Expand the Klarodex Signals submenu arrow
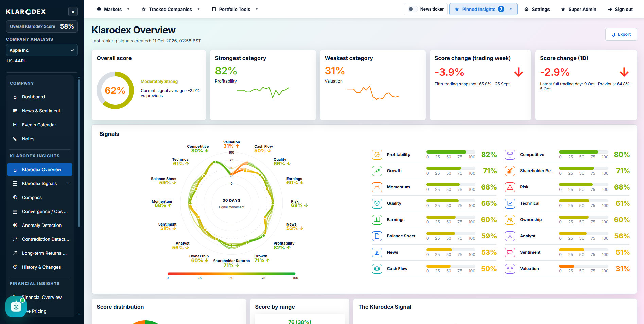This screenshot has height=324, width=644. (68, 183)
